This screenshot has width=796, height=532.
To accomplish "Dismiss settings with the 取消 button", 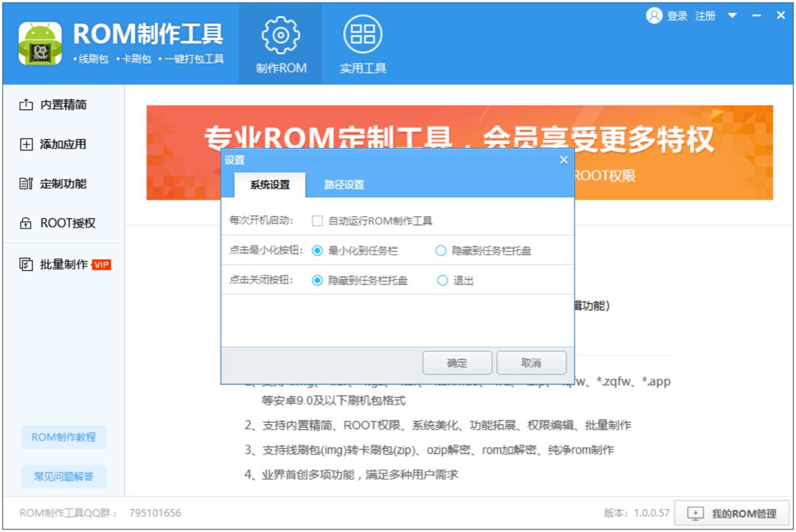I will [x=532, y=363].
